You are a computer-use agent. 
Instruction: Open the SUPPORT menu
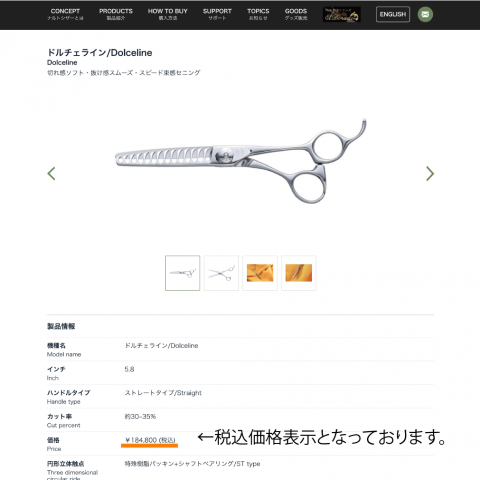pyautogui.click(x=217, y=14)
